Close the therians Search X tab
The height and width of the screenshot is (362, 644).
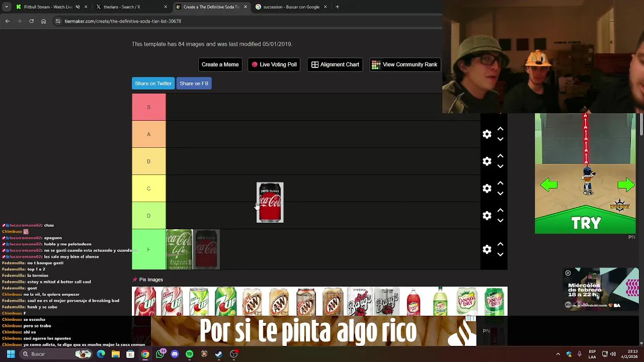(166, 7)
